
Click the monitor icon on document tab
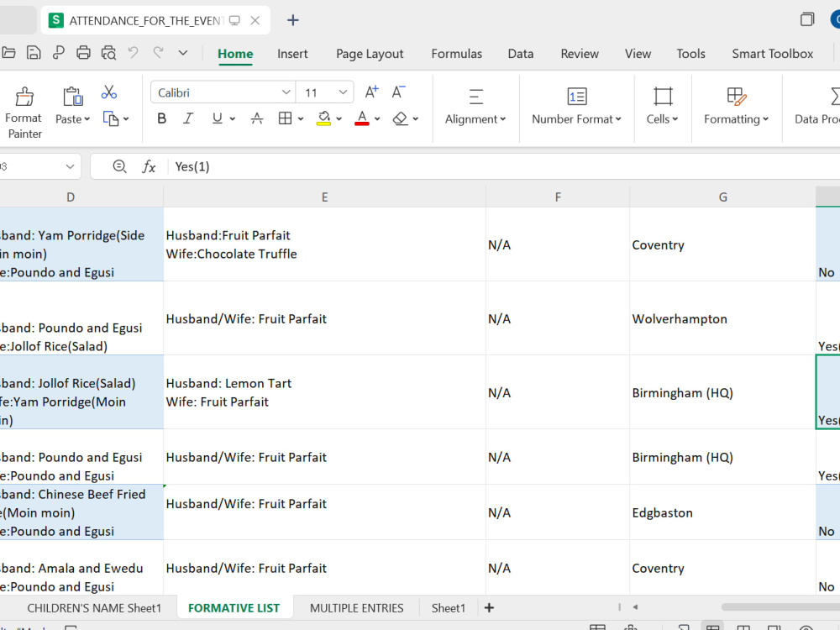[x=234, y=20]
